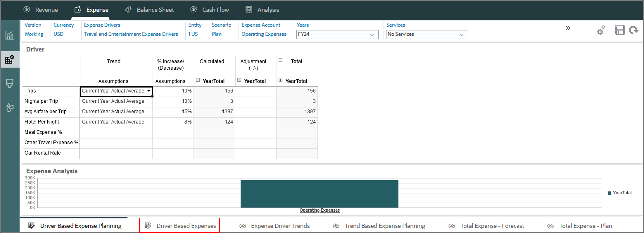Select the grid planning icon in left sidebar

(x=9, y=59)
